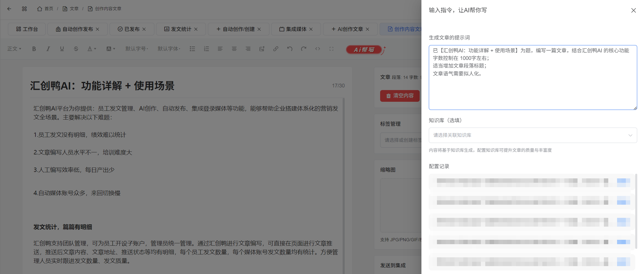Click the 清空内容 button
This screenshot has height=274, width=644.
[x=400, y=96]
